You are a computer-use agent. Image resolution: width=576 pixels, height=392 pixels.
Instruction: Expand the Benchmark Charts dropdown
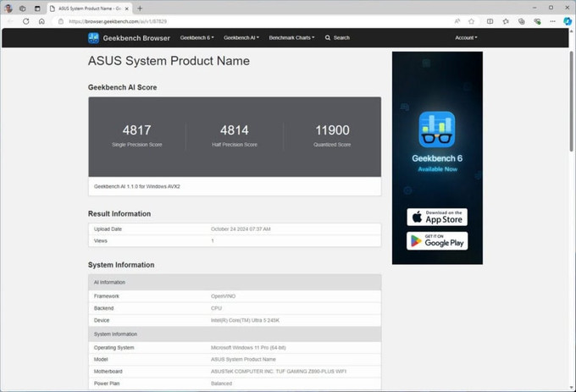[x=291, y=37]
